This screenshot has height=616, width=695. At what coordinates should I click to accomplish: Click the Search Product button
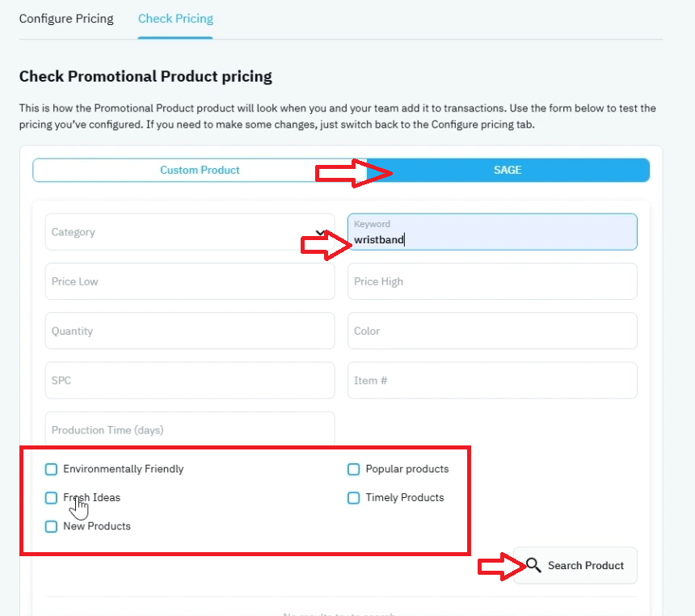click(575, 565)
